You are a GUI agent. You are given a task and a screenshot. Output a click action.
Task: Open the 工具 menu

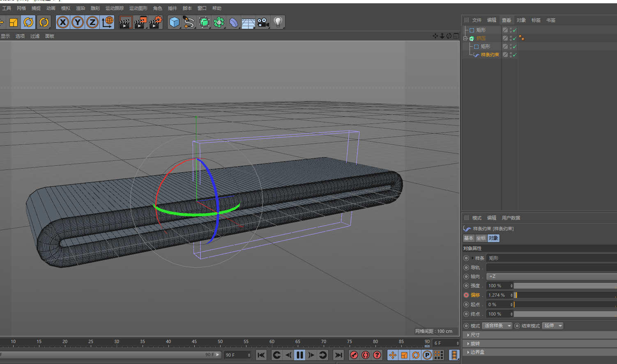[7, 8]
